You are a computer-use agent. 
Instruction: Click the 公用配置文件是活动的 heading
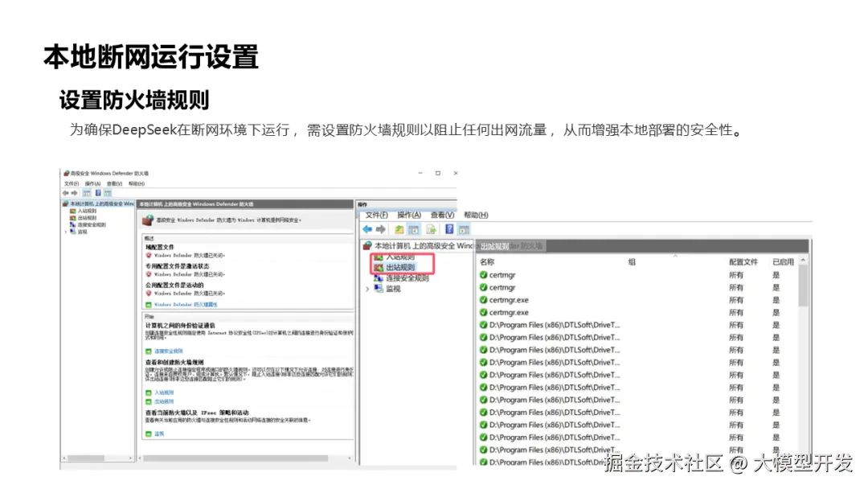click(x=174, y=285)
